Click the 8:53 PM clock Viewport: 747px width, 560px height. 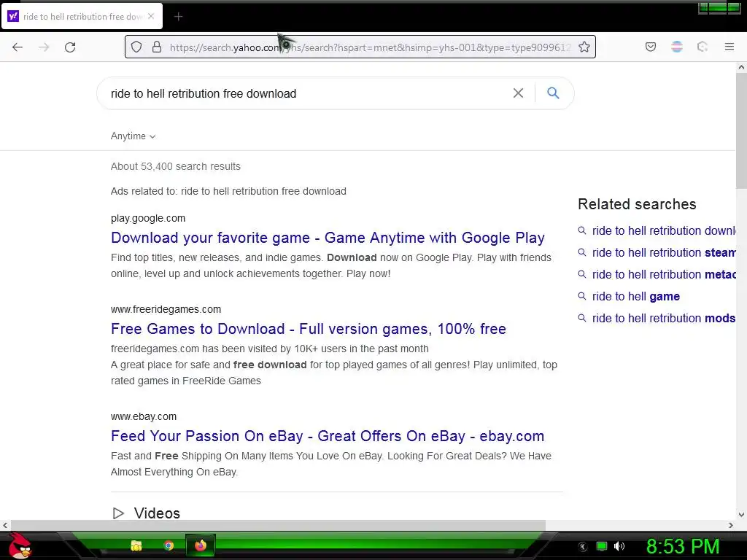[x=683, y=546]
